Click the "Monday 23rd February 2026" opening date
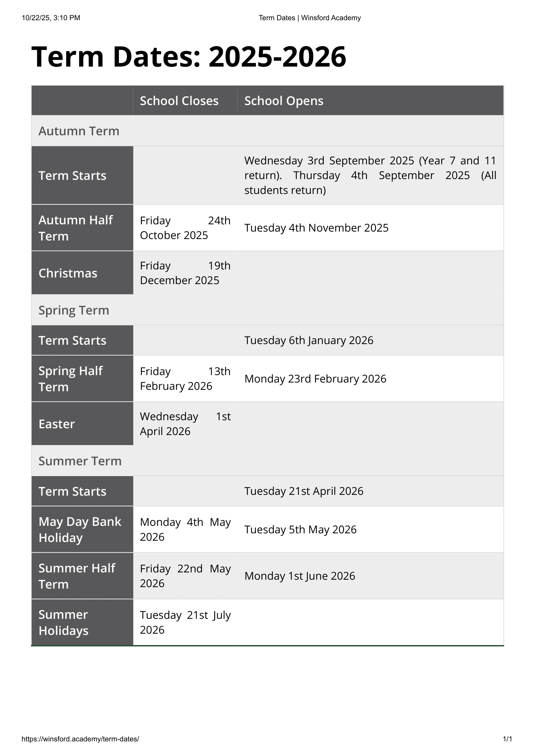Screen dimensions: 534x756 315,379
